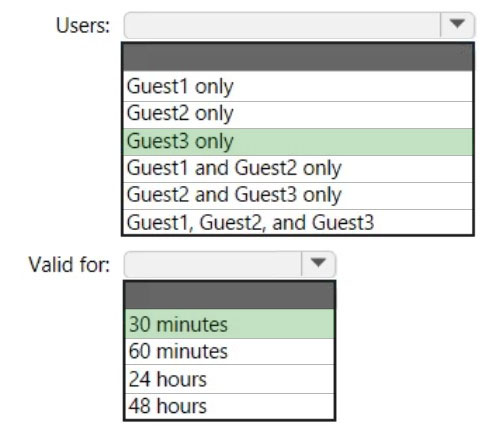Choose the highlighted 30 minutes option

(229, 324)
